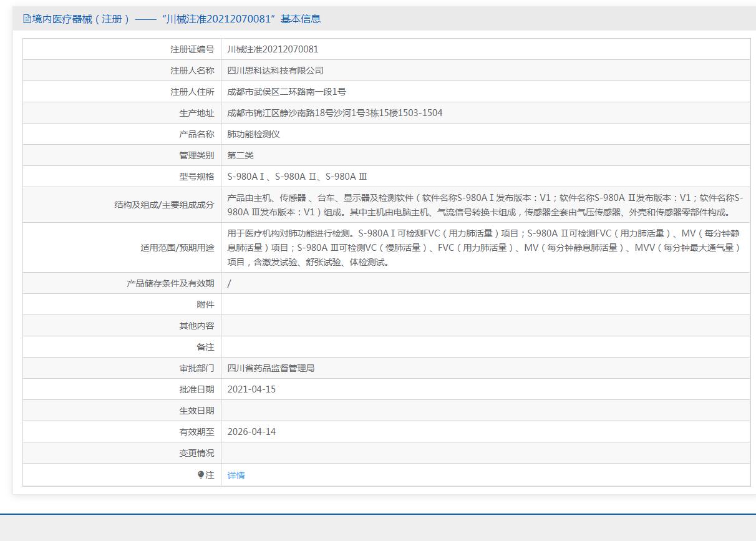Click the 附件 label
The image size is (756, 541).
coord(205,305)
